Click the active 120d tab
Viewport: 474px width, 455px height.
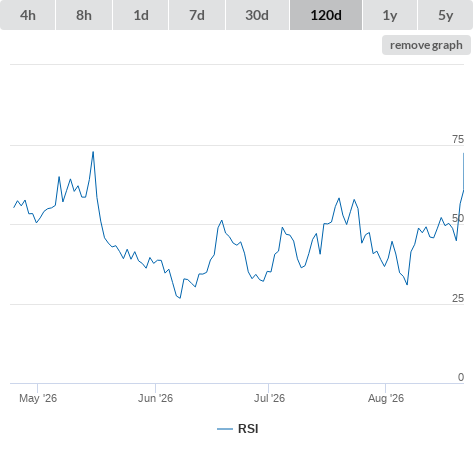[326, 15]
